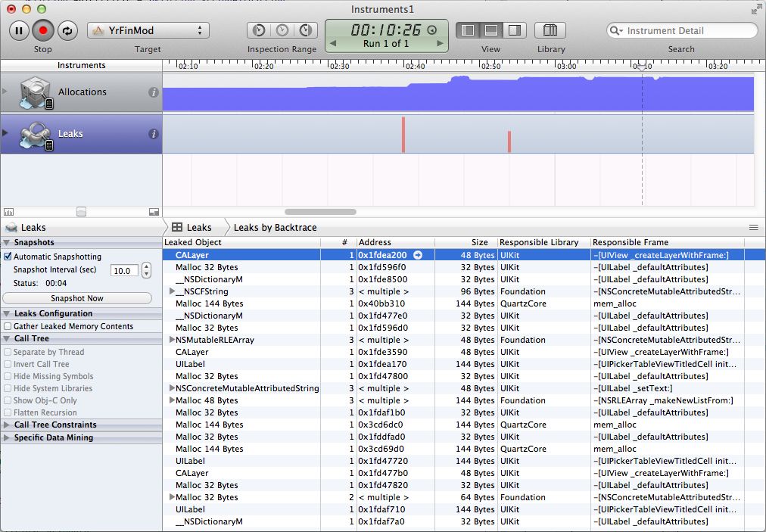Pause the recording with pause button
Image resolution: width=766 pixels, height=532 pixels.
(19, 31)
